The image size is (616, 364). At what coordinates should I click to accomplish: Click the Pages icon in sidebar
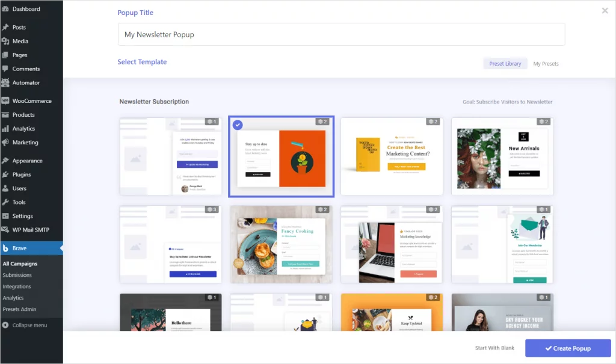(5, 55)
